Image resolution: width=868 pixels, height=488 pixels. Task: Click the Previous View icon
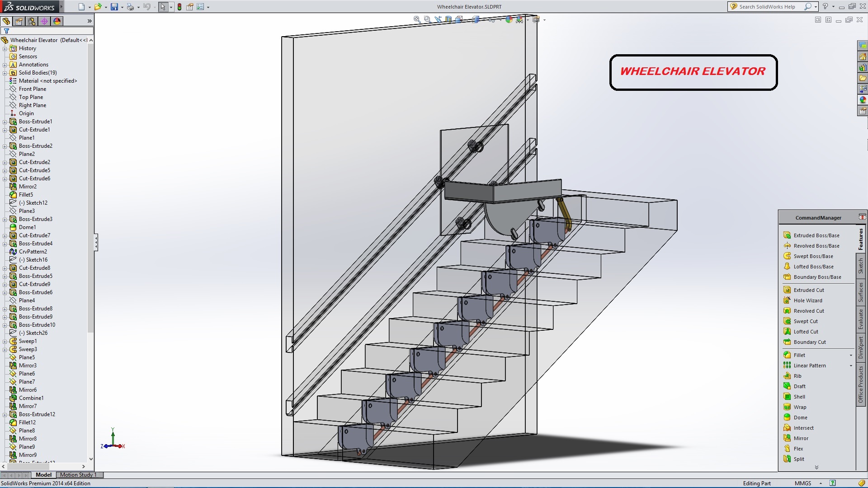coord(438,19)
